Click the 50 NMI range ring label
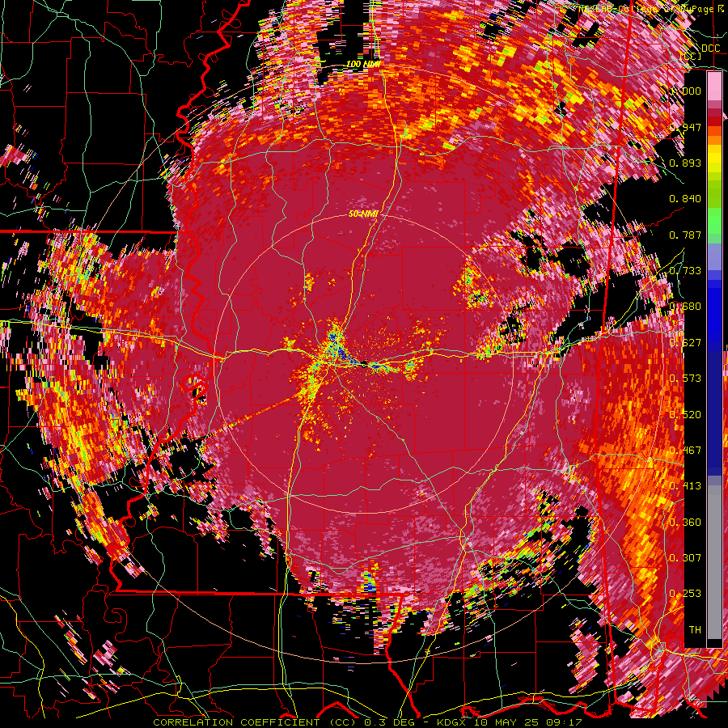 [363, 214]
